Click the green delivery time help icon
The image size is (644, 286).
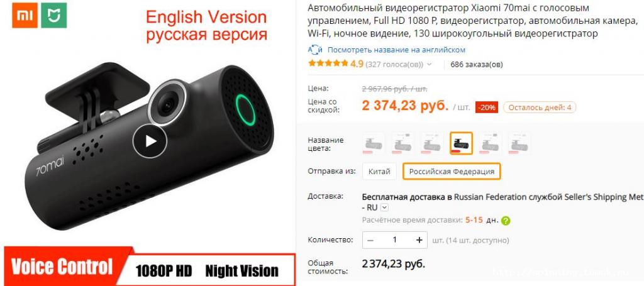[x=506, y=221]
